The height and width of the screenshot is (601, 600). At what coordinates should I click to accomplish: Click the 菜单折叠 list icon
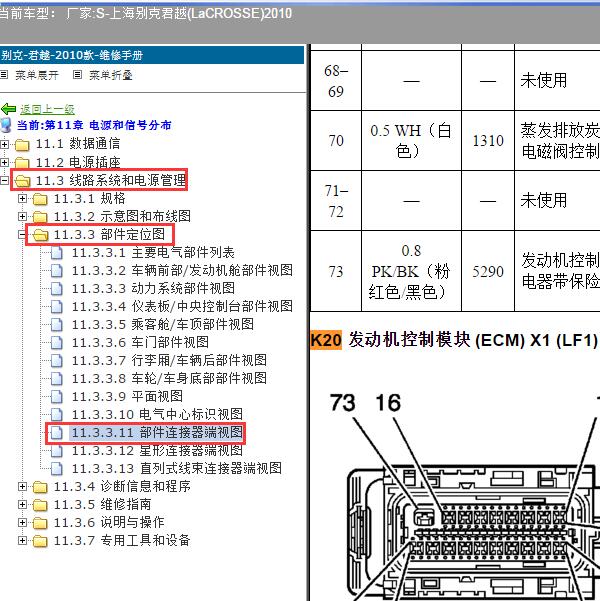(x=77, y=75)
